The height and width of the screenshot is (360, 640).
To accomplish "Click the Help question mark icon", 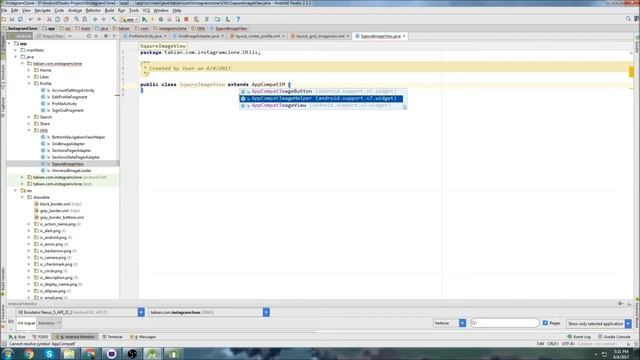I will click(238, 19).
